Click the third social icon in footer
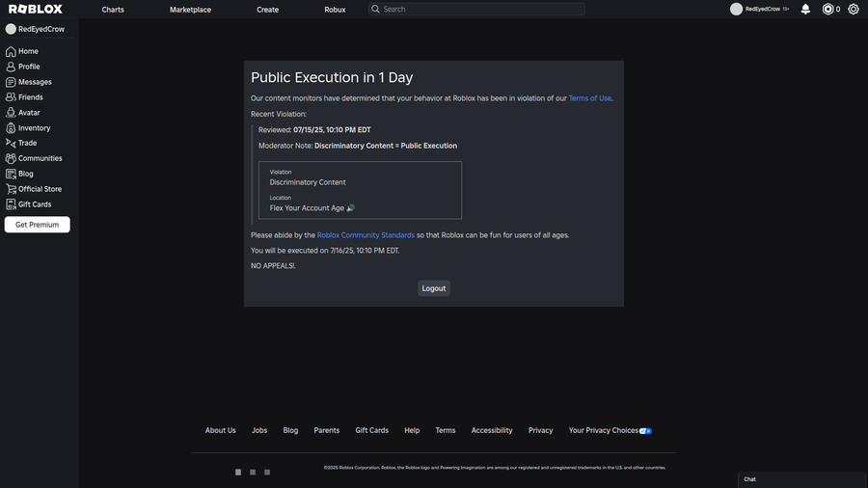This screenshot has width=868, height=488. click(267, 472)
